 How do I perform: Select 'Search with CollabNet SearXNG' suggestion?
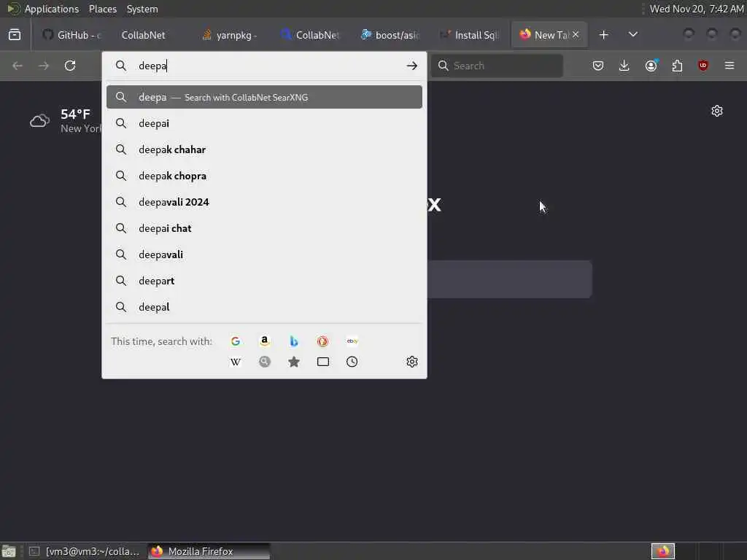pyautogui.click(x=264, y=97)
